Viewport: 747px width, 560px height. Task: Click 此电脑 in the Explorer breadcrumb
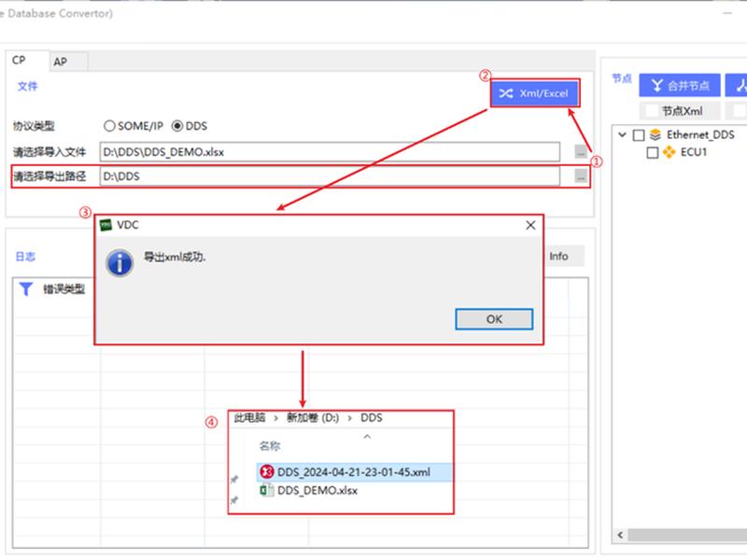[x=249, y=417]
